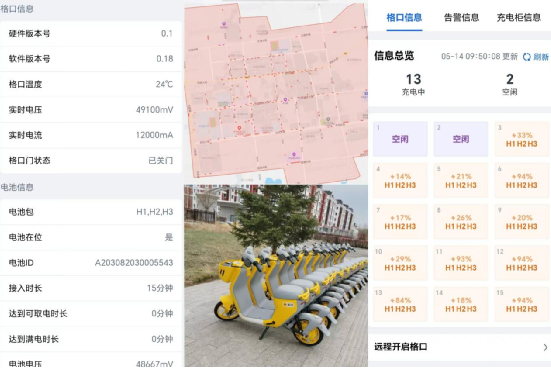Open slot 4 charging at 14%
Viewport: 551px width, 368px height.
(x=400, y=180)
